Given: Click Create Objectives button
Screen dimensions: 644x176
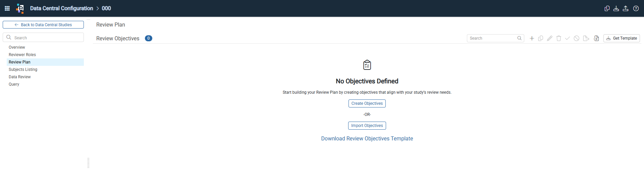Looking at the screenshot, I should pyautogui.click(x=367, y=103).
